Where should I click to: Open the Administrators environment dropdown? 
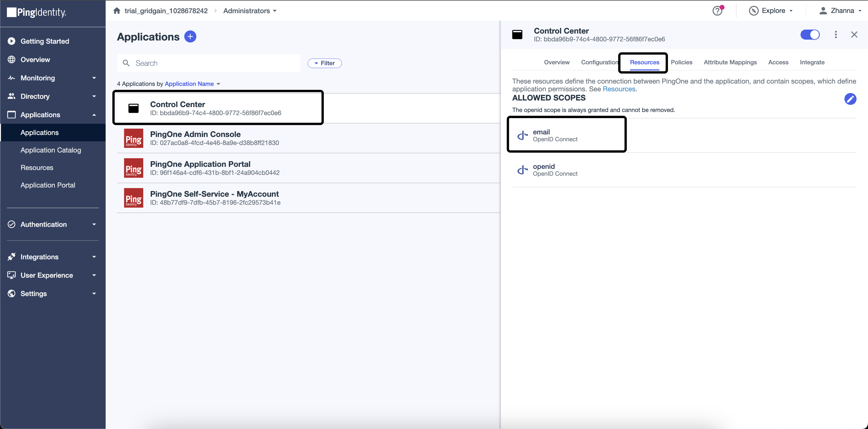[x=250, y=11]
